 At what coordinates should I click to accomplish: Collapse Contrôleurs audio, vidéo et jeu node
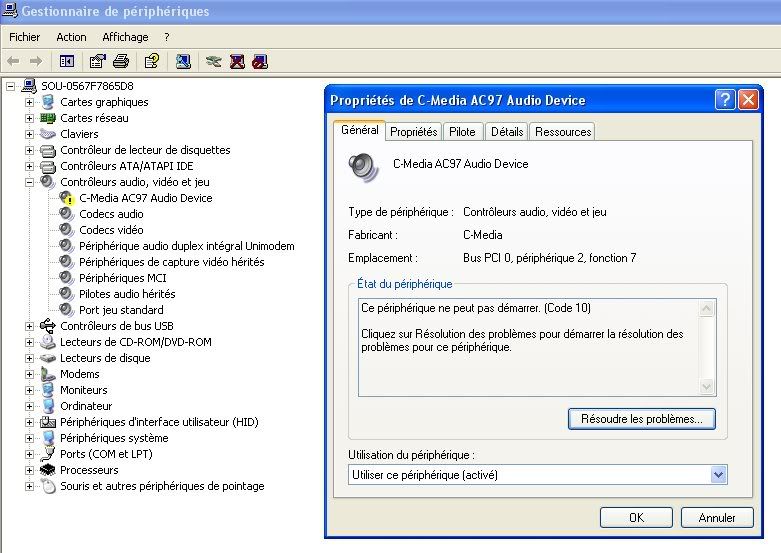point(29,182)
